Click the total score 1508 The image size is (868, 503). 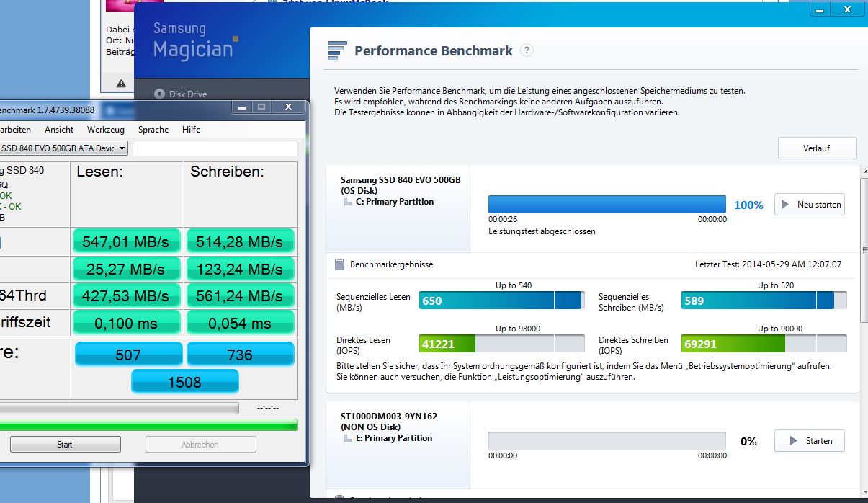point(184,381)
